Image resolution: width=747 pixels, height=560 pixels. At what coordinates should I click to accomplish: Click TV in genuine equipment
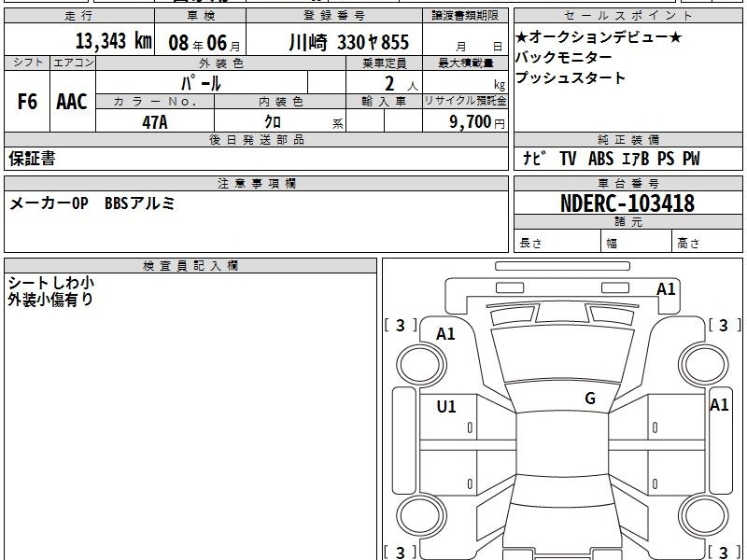(568, 158)
